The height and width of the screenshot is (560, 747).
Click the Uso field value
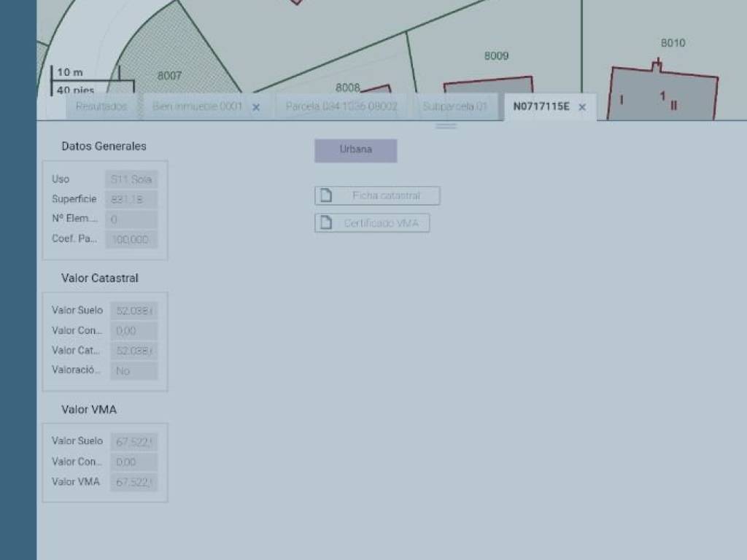tap(131, 179)
